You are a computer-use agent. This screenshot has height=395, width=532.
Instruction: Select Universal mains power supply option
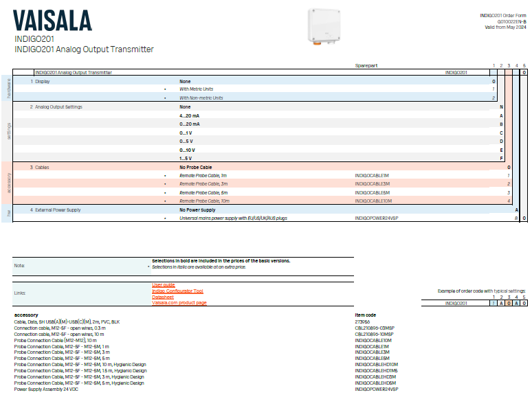pyautogui.click(x=234, y=218)
